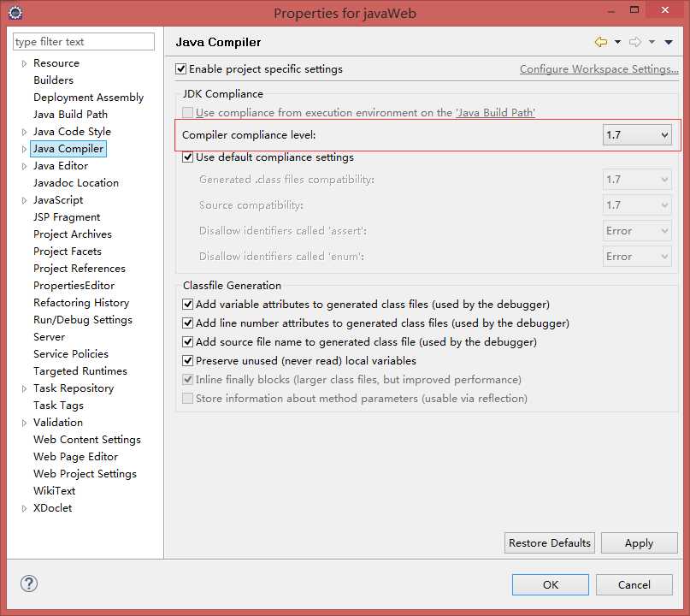
Task: Click the Eclipse icon in title bar
Action: coord(15,12)
